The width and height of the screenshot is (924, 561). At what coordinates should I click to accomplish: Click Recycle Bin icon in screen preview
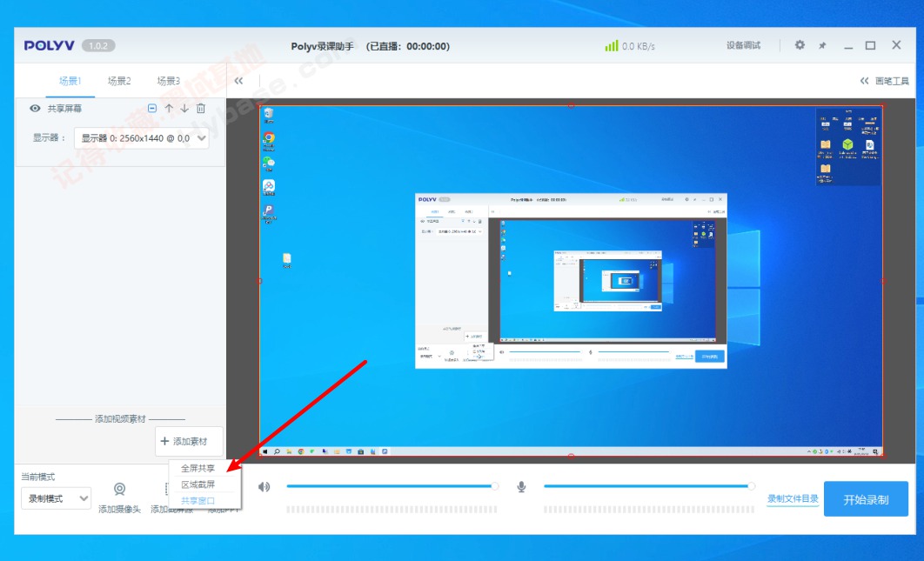point(269,114)
